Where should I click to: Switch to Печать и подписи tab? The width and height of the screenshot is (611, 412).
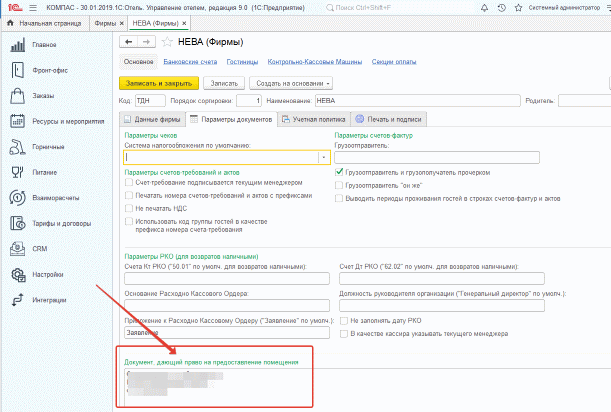[x=388, y=119]
